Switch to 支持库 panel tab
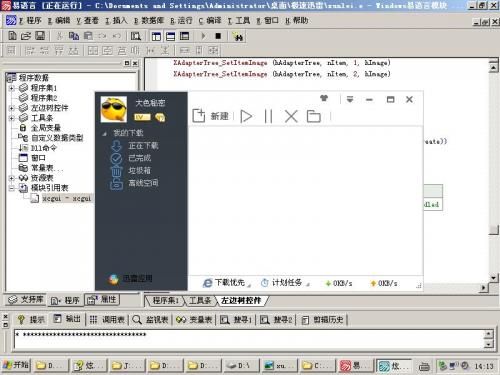Viewport: 500px width, 375px height. point(26,300)
